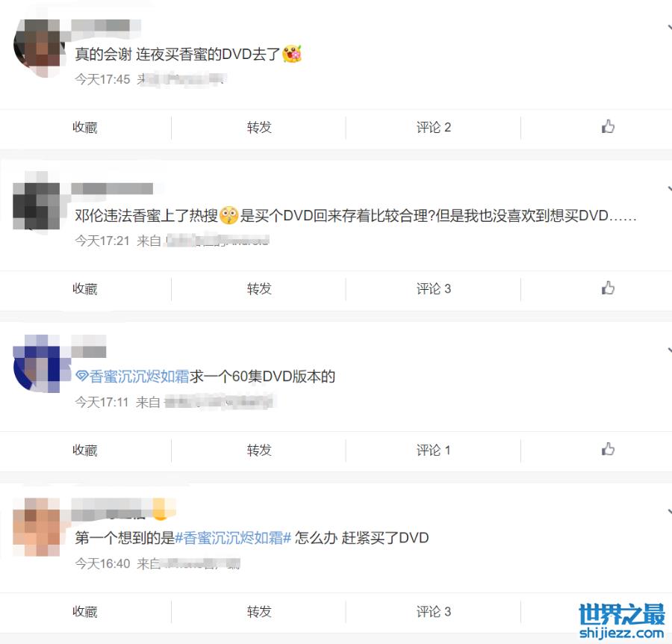Open 评论 1 on the 60集DVD post
Screen dimensions: 672x644
click(433, 450)
